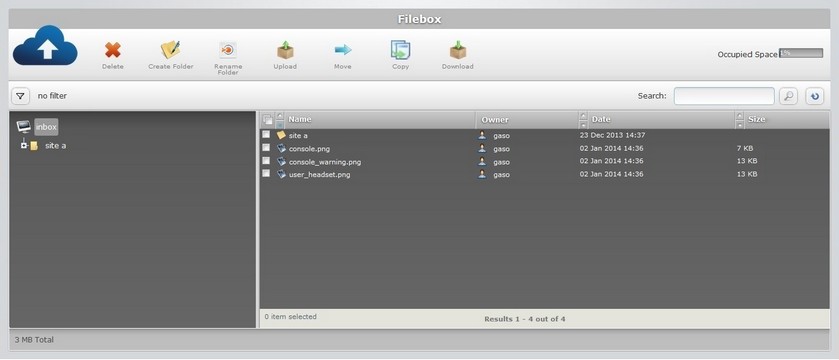The height and width of the screenshot is (360, 839).
Task: Click the image file icon of console.png
Action: [281, 148]
